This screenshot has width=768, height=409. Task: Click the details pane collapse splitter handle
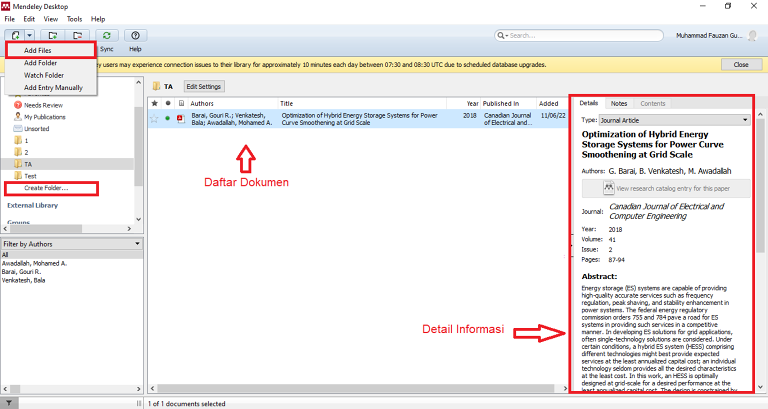coord(570,243)
